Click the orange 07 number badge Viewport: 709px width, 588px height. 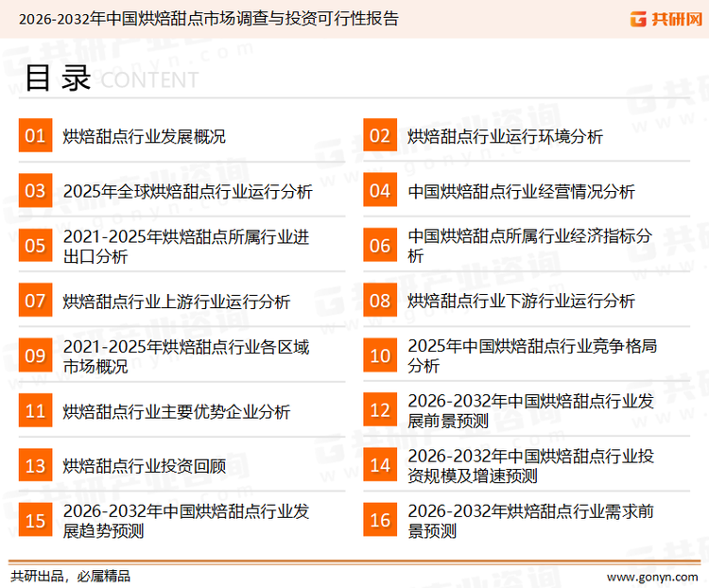click(35, 301)
